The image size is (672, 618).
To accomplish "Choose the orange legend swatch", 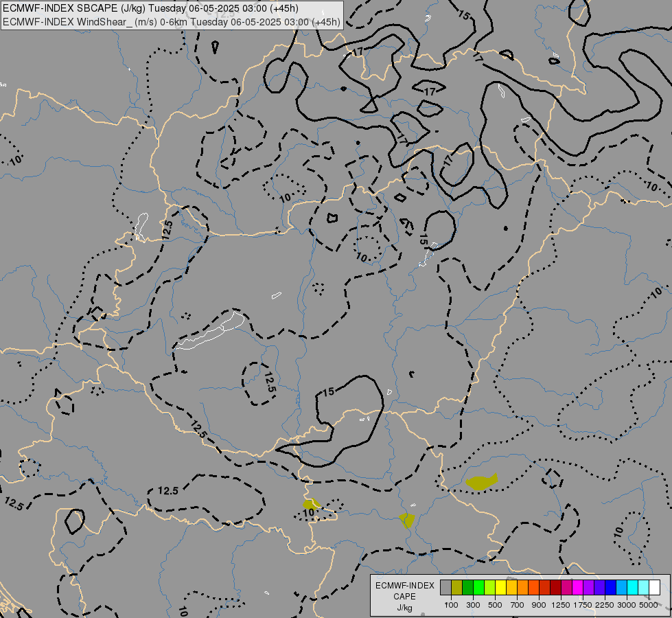I will pos(523,587).
